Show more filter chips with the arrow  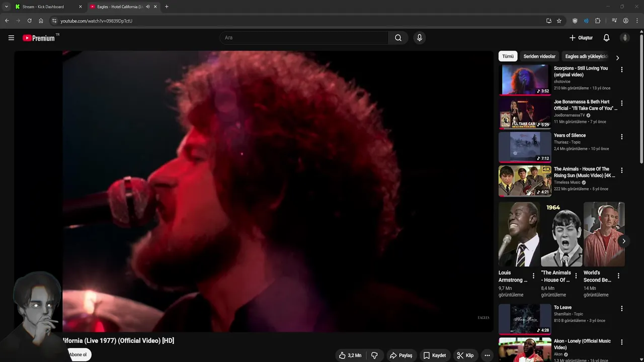(617, 57)
